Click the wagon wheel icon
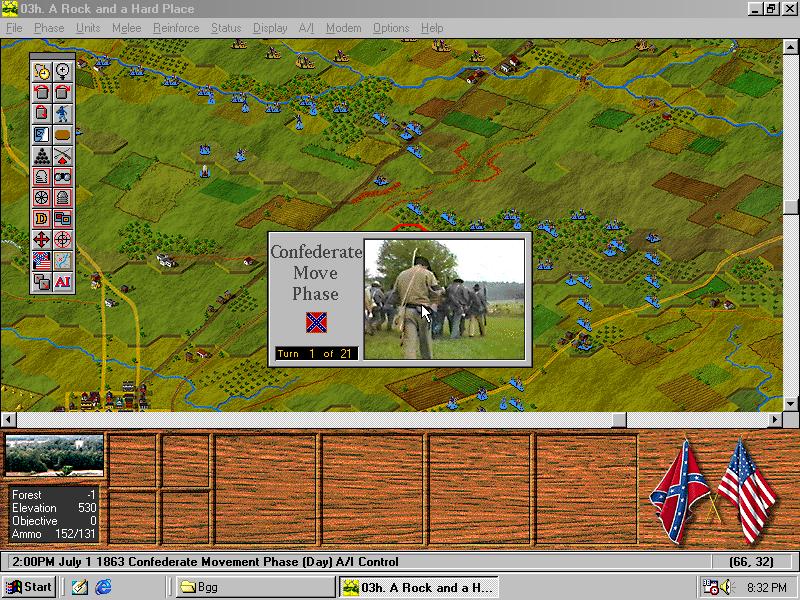This screenshot has height=600, width=800. coord(41,198)
